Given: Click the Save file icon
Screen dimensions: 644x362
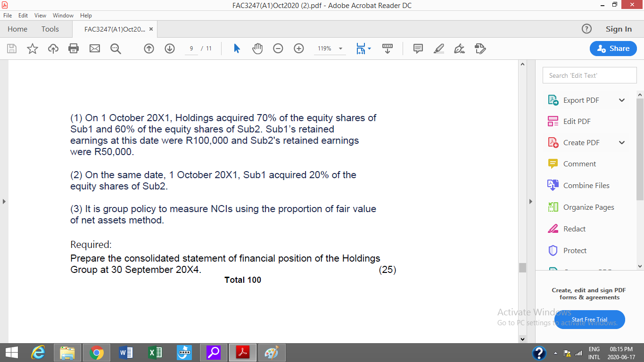Looking at the screenshot, I should tap(11, 49).
